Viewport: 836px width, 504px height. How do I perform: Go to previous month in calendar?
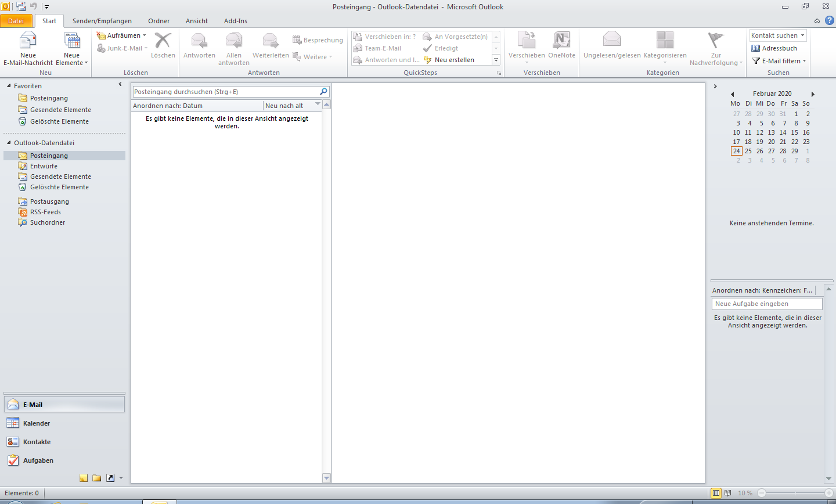pos(732,94)
